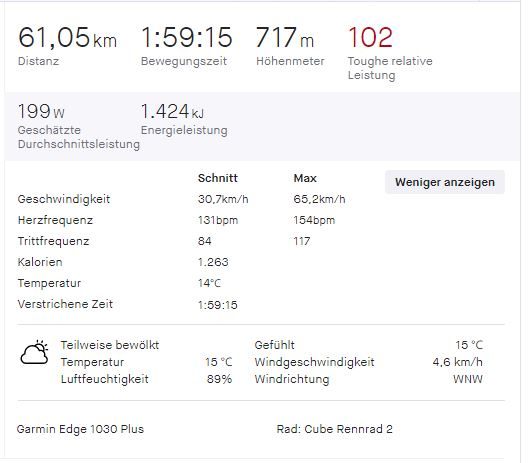This screenshot has height=463, width=528.
Task: Click the Schnitt column header
Action: coord(218,178)
